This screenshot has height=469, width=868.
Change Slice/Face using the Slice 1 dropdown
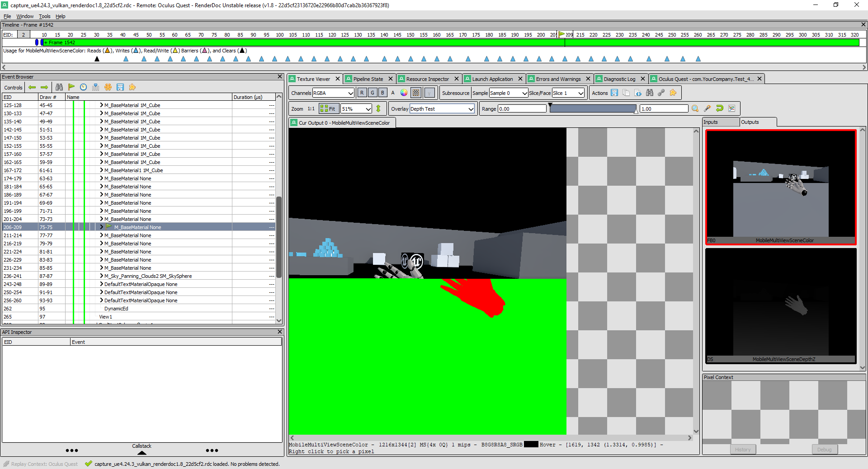pos(568,93)
